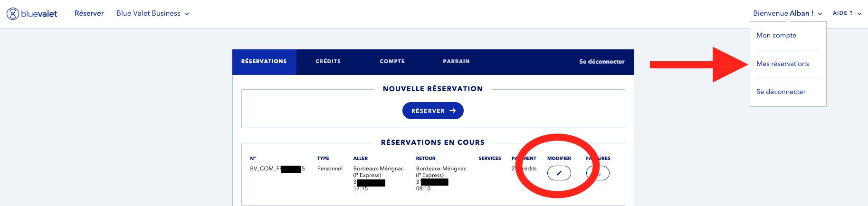Click the arrow icon on Réserver button

[453, 111]
